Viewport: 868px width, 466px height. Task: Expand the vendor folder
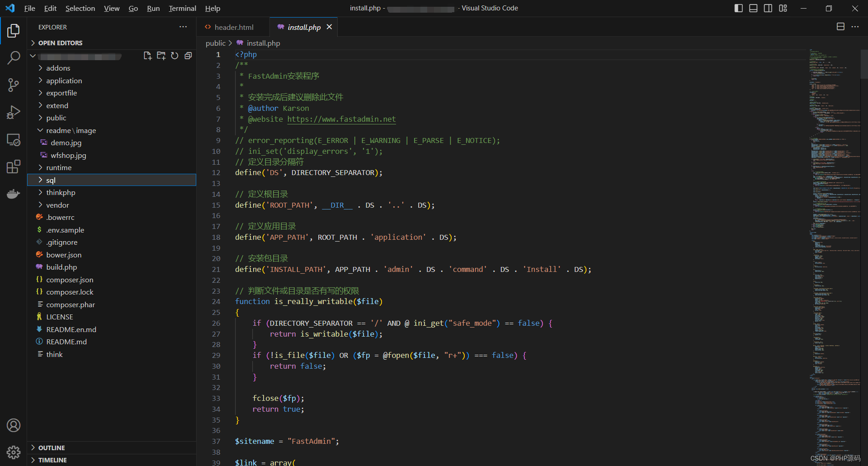click(112, 205)
